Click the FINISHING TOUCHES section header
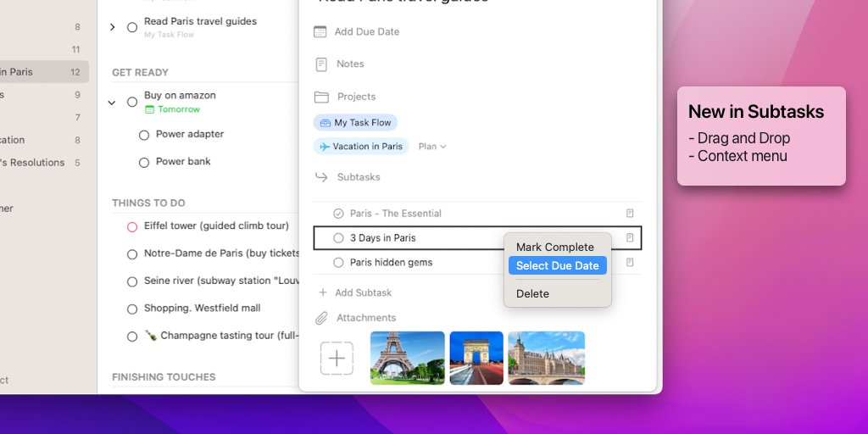 pos(164,377)
